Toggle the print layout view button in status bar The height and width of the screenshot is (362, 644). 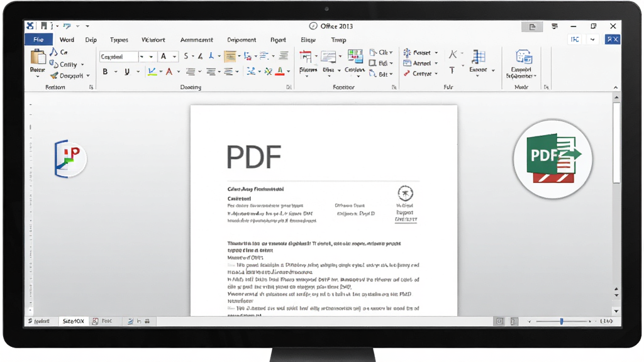[x=513, y=321]
